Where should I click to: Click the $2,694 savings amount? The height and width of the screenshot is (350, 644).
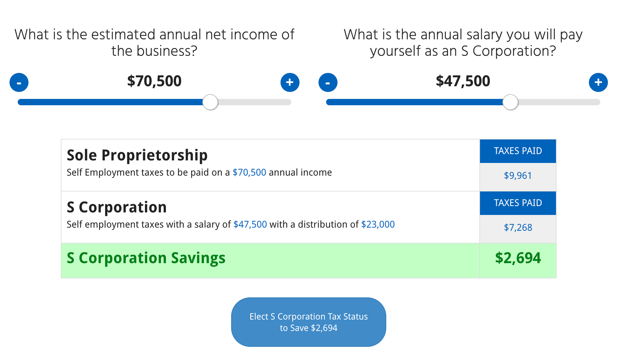518,258
